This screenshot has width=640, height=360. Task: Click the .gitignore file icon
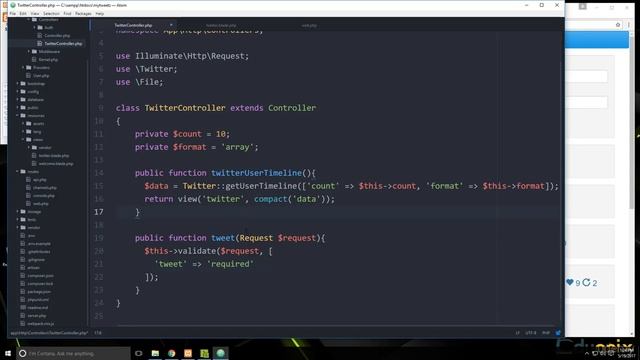[23, 260]
